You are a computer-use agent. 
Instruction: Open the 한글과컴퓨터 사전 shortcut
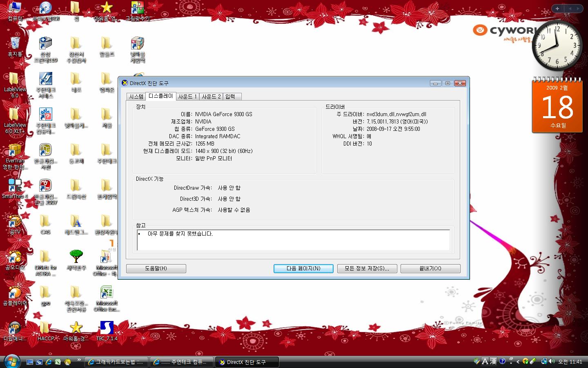click(x=46, y=156)
